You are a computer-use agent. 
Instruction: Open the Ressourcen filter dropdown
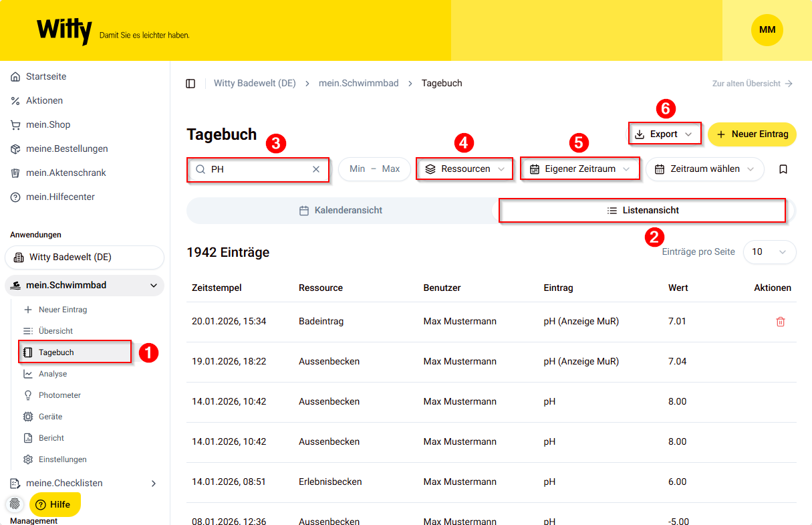[x=465, y=169]
